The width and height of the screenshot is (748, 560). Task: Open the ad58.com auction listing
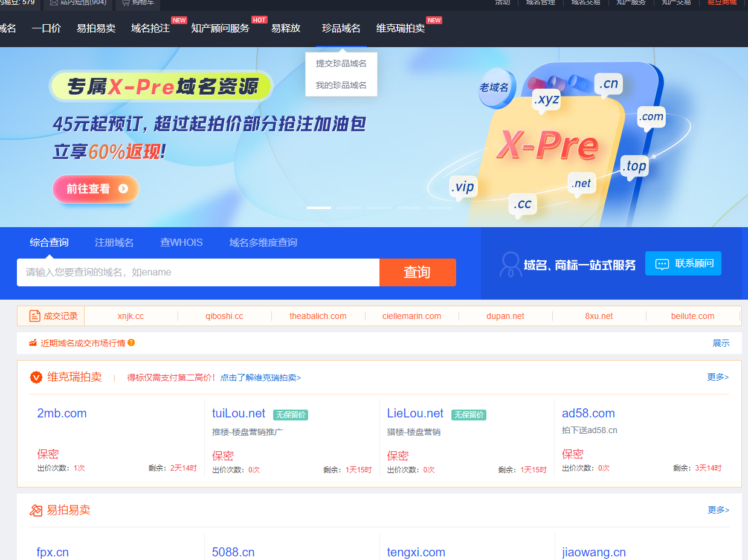[x=588, y=413]
